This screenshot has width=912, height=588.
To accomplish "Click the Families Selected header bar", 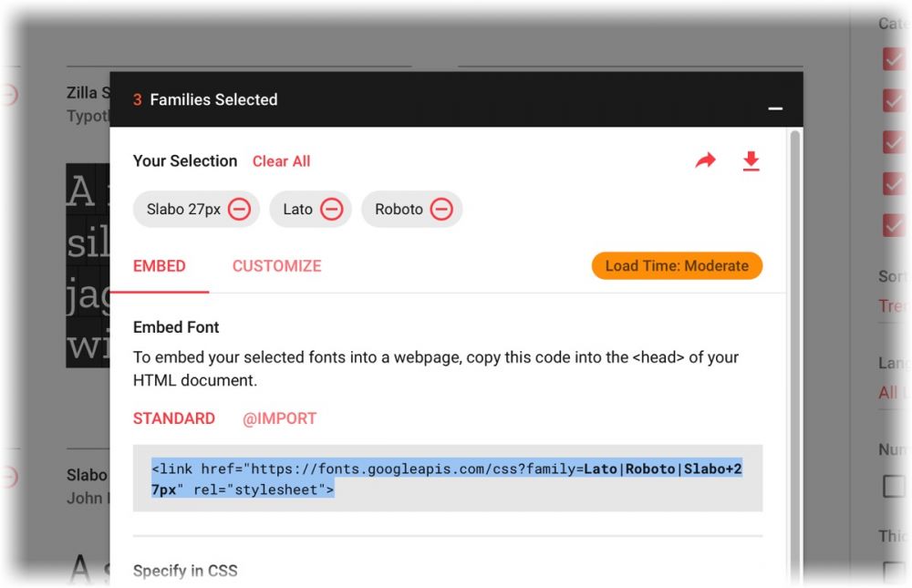I will (456, 99).
